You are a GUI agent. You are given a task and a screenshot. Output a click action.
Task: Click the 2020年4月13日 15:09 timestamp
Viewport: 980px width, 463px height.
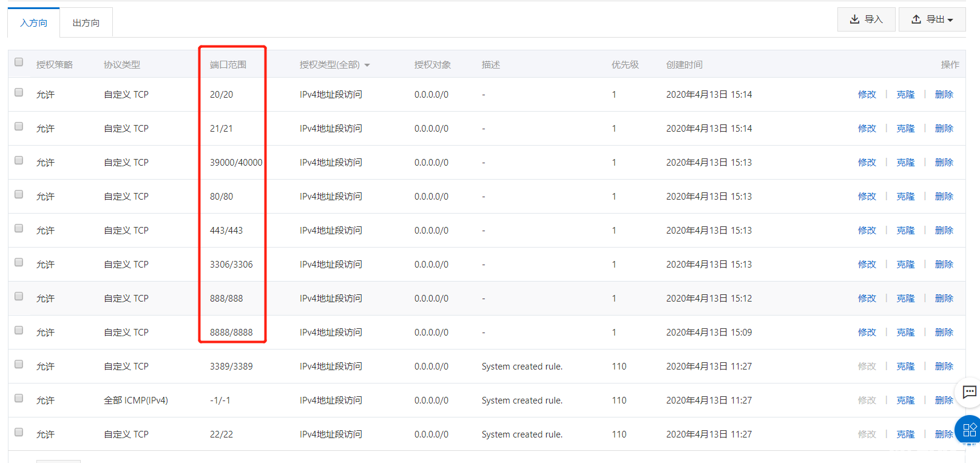pos(709,332)
